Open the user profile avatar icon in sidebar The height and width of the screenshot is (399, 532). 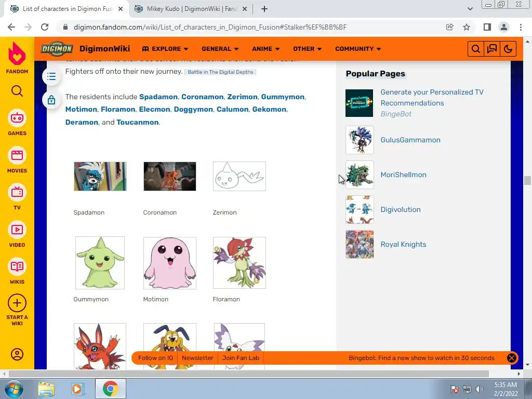pos(17,354)
